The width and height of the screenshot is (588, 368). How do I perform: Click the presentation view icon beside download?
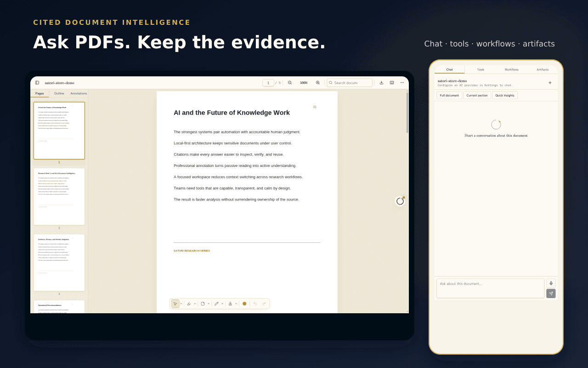[x=392, y=83]
